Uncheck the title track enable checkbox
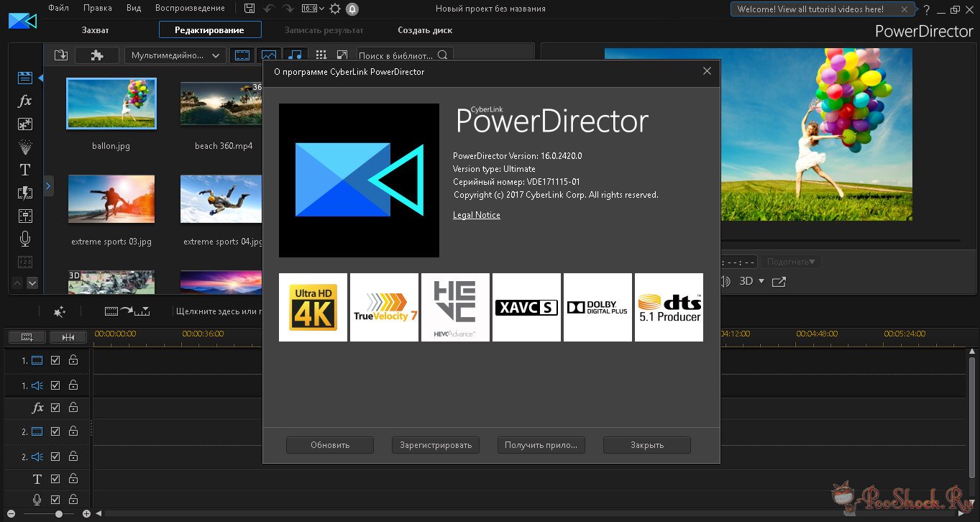980x522 pixels. pyautogui.click(x=55, y=479)
